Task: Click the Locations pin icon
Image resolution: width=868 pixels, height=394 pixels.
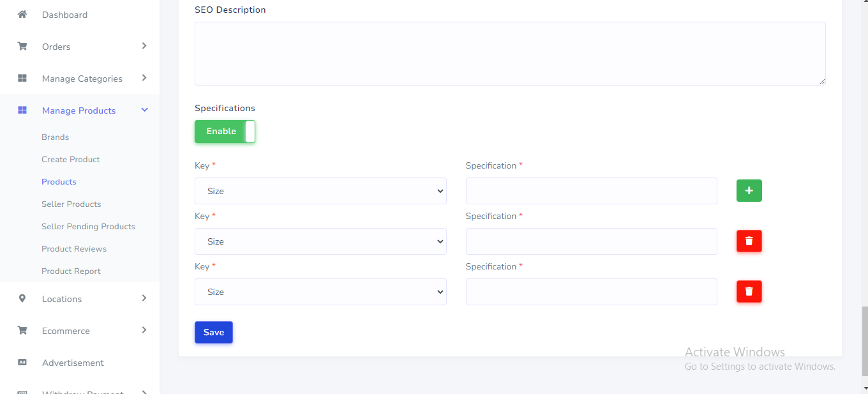Action: [22, 298]
